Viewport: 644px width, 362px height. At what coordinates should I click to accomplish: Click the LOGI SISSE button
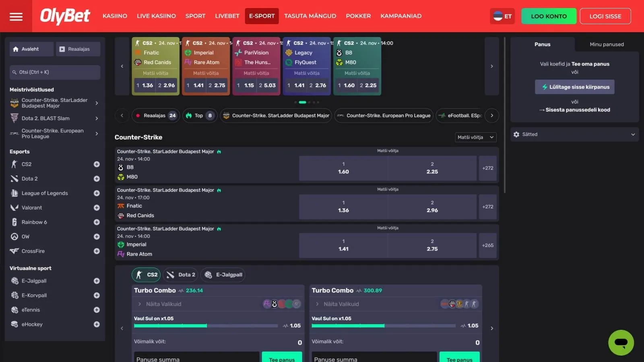[x=605, y=16]
